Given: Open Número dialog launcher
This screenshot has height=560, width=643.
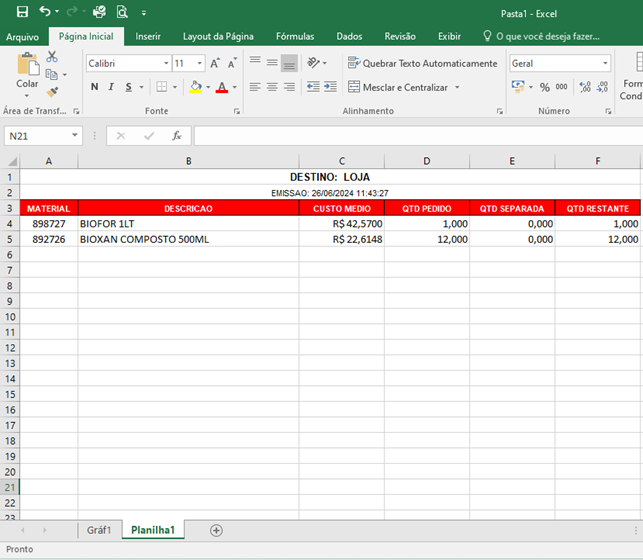Looking at the screenshot, I should tap(608, 111).
